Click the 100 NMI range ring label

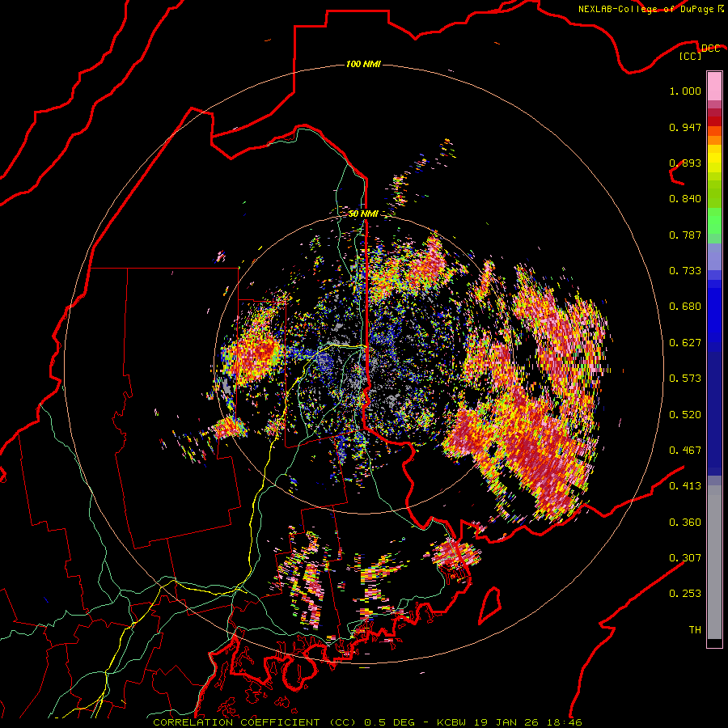click(363, 64)
